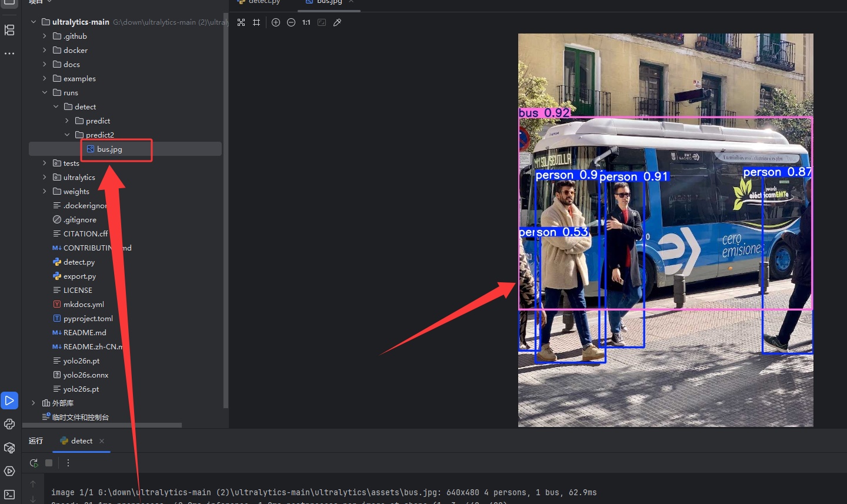Jump up the stack trace in console

pyautogui.click(x=33, y=484)
